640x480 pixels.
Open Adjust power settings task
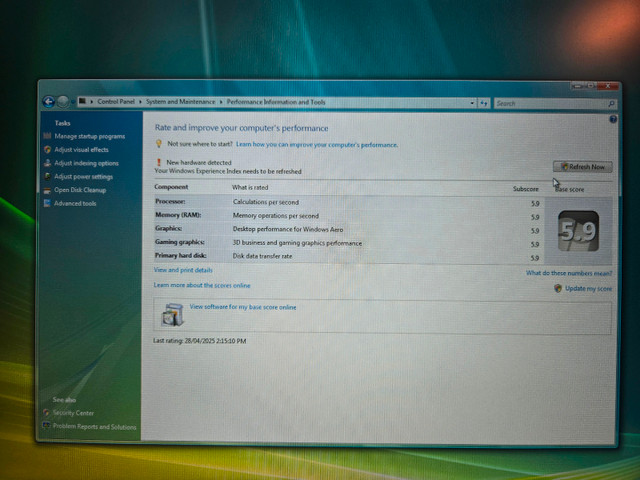coord(84,177)
